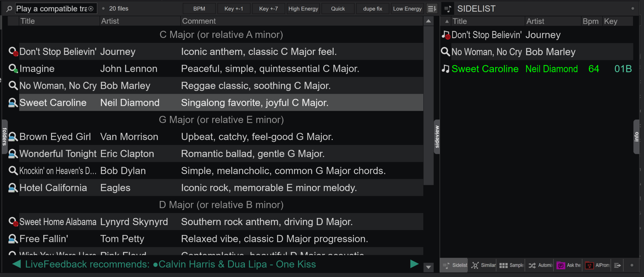
Task: Switch to the Automix tab
Action: coord(540,265)
